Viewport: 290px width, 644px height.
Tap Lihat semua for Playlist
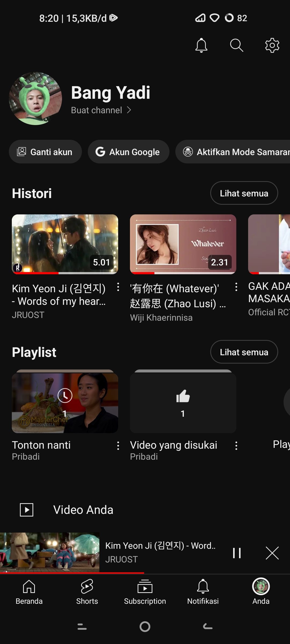pyautogui.click(x=244, y=352)
